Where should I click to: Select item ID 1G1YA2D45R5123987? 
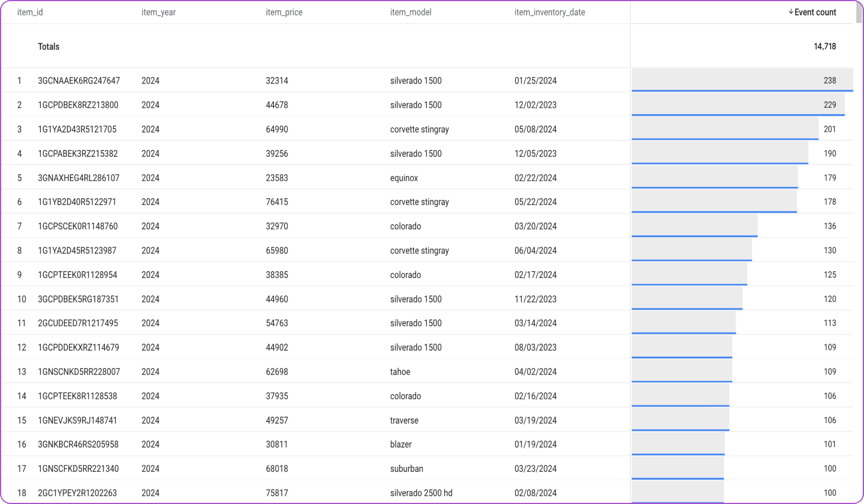click(77, 251)
